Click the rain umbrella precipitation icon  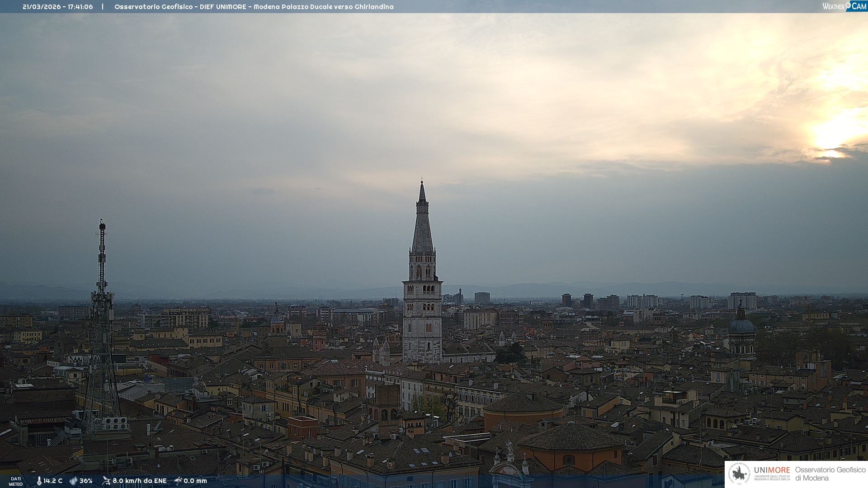(178, 481)
